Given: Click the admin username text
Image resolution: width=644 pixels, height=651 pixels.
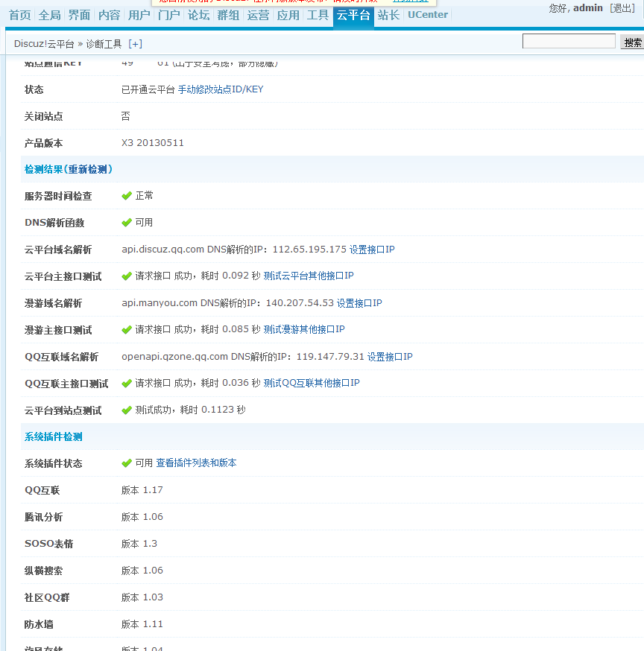Looking at the screenshot, I should 588,8.
